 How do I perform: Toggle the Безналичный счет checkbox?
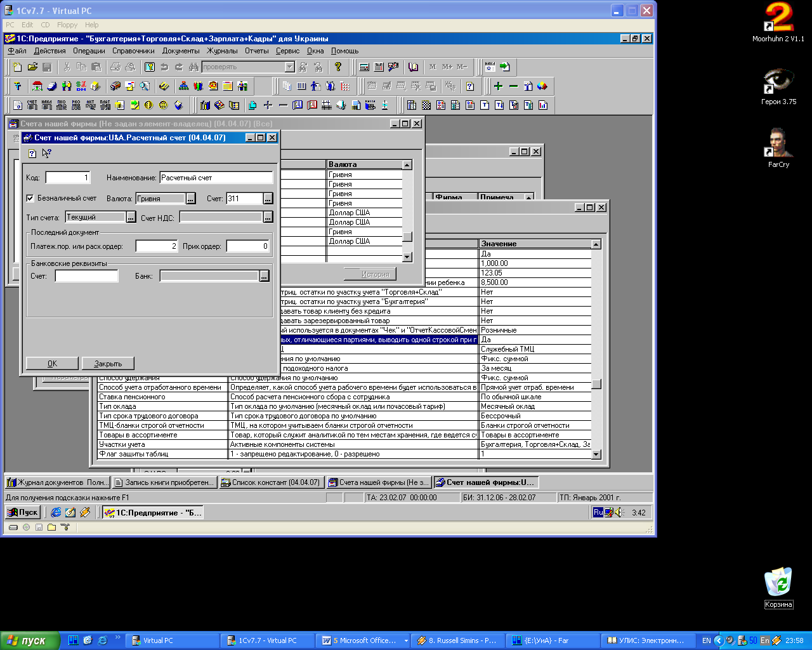click(x=30, y=198)
